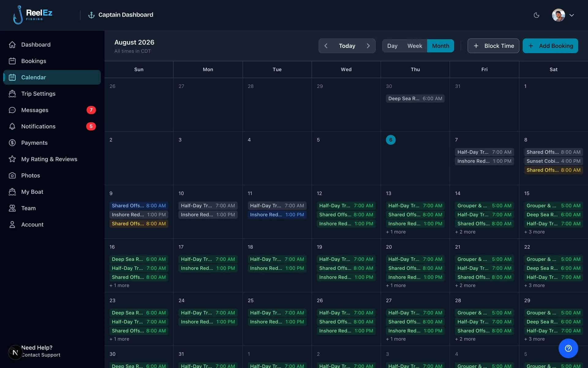Click the Trip Settings boat icon
The height and width of the screenshot is (368, 588).
pos(12,94)
